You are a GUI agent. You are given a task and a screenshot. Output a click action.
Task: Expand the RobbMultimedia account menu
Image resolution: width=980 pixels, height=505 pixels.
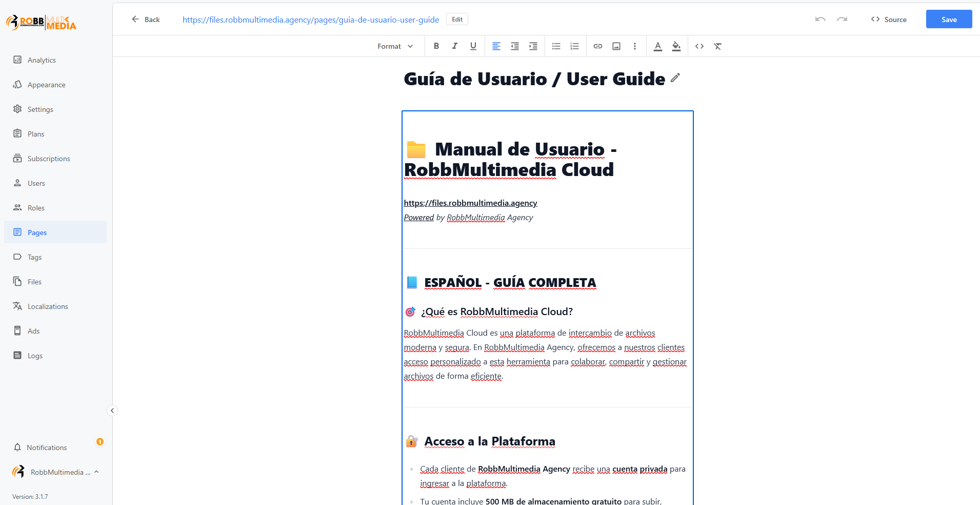(x=55, y=472)
